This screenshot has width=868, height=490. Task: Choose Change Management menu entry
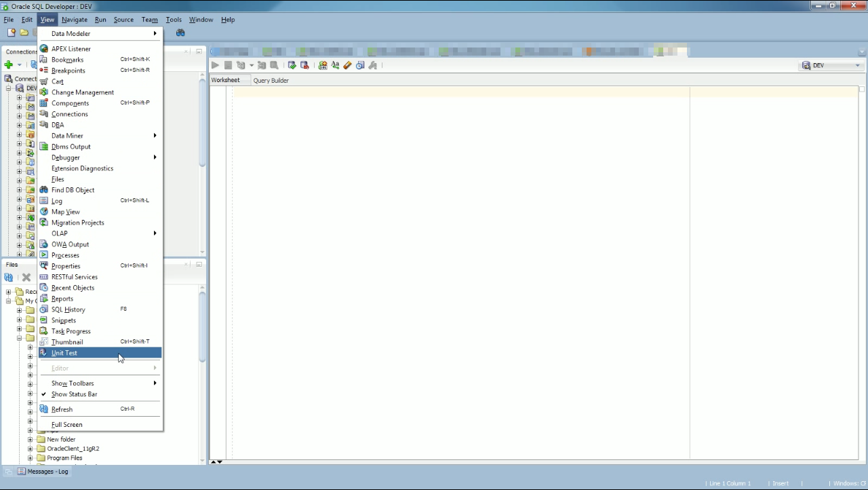click(100, 92)
